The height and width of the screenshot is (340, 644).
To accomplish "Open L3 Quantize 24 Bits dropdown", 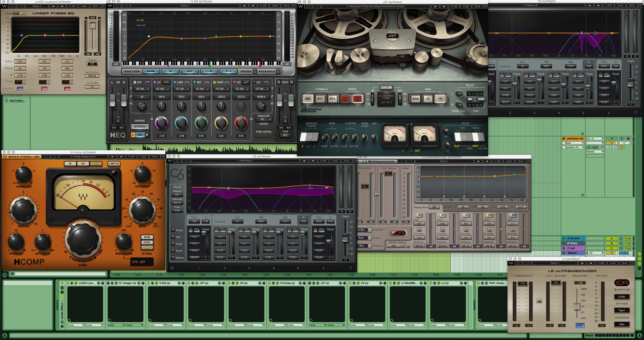I will click(x=364, y=230).
